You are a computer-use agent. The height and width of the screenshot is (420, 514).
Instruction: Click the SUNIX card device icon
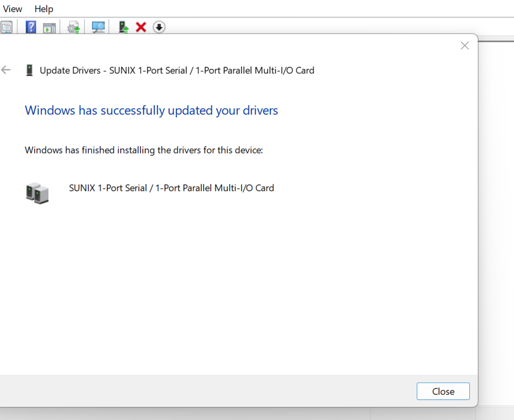(x=37, y=193)
